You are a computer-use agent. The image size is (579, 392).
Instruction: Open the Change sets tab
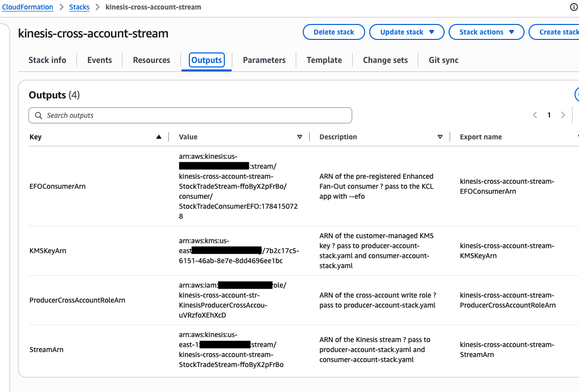tap(385, 60)
